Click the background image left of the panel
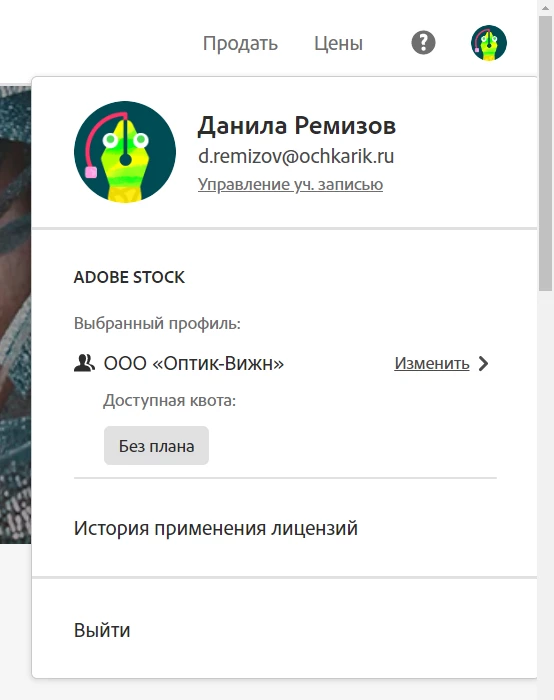Screen dimensions: 554x700 coord(15,314)
